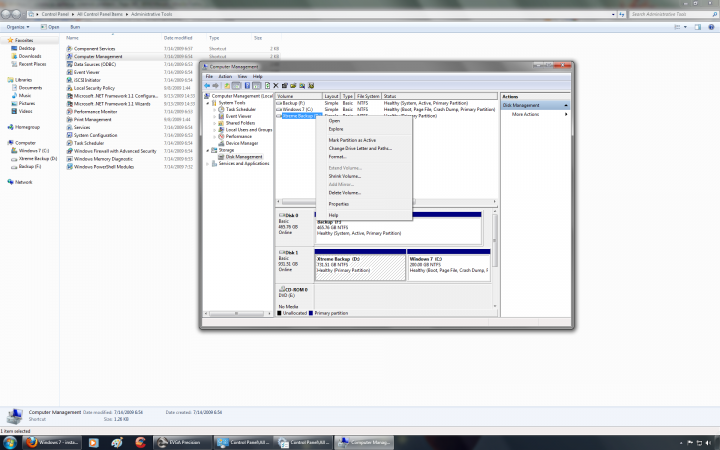Viewport: 720px width, 450px height.
Task: Expand the Shared Folders node arrow
Action: pyautogui.click(x=214, y=124)
